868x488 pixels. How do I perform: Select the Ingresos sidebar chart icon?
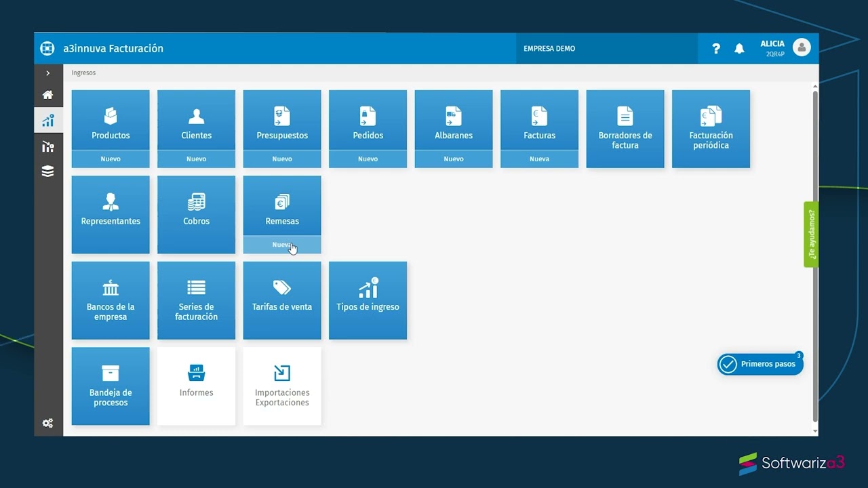pos(47,121)
